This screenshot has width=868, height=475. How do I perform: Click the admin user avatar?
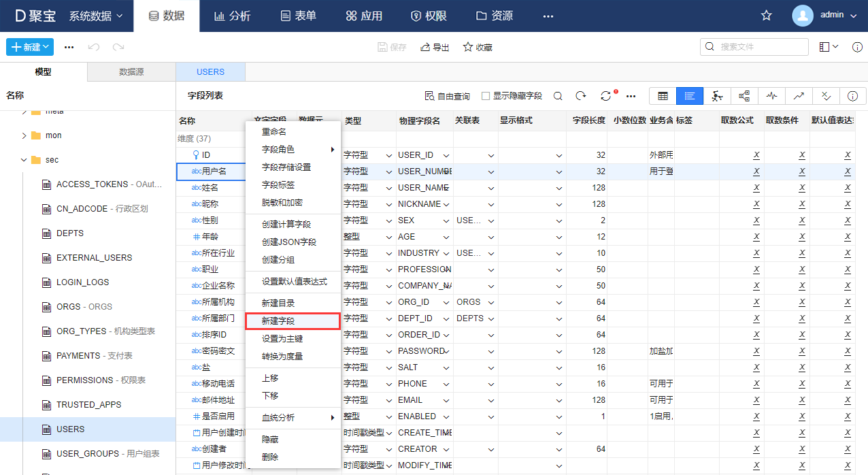(x=803, y=15)
